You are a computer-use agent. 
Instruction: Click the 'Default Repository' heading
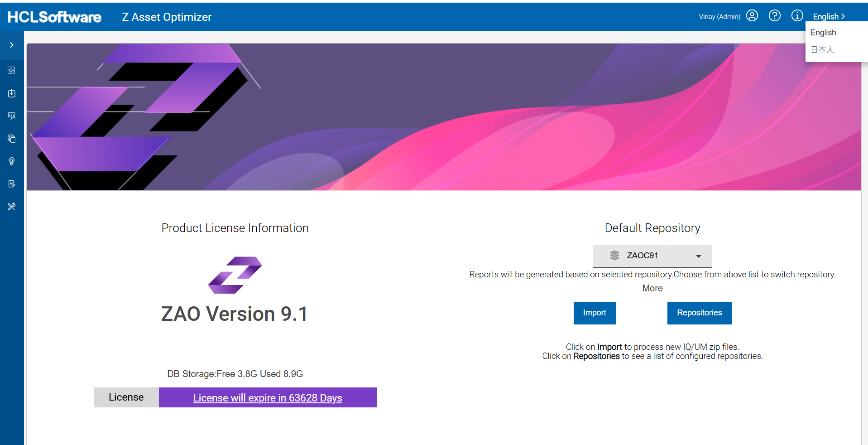tap(652, 228)
